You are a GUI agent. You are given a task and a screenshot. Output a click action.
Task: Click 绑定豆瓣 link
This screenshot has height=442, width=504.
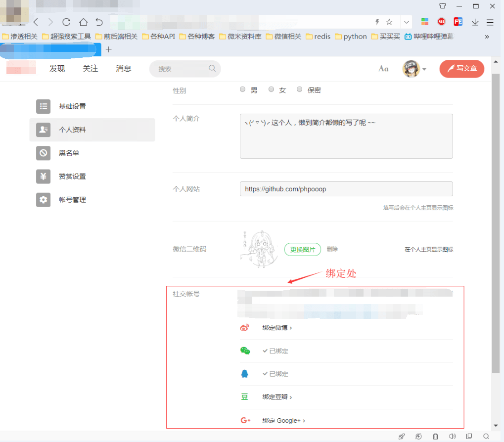tap(277, 397)
